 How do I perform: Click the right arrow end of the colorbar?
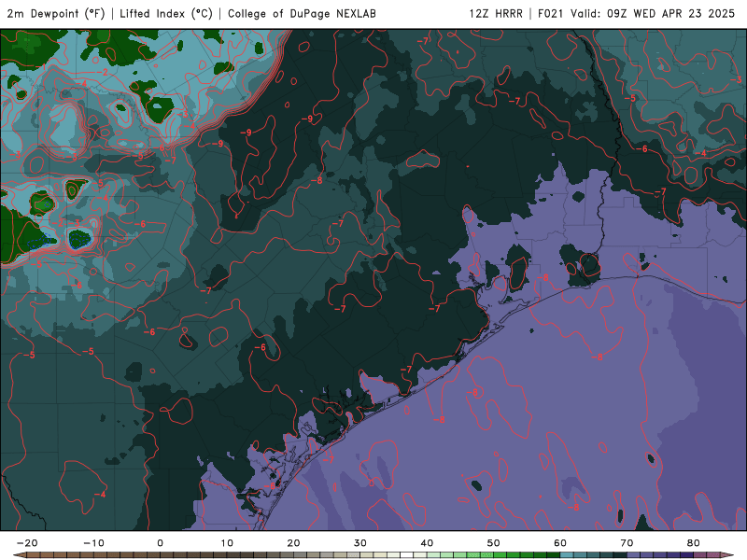(x=727, y=555)
